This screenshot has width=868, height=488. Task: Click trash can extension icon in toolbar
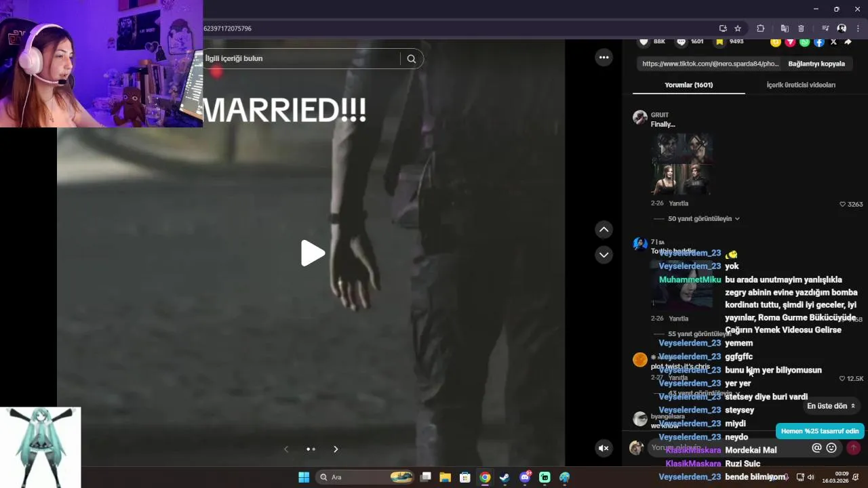801,28
